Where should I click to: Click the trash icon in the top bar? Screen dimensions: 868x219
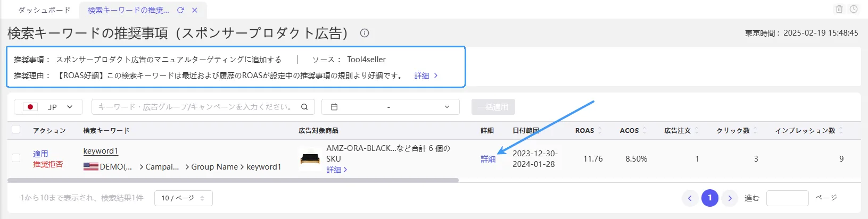[x=839, y=9]
